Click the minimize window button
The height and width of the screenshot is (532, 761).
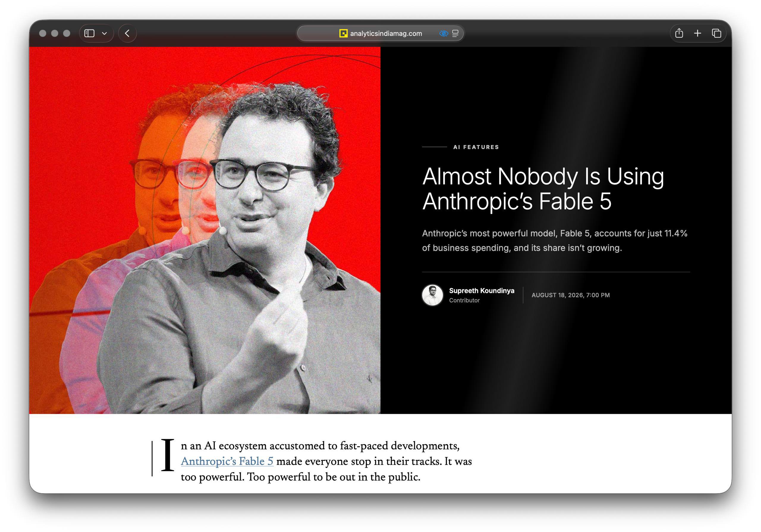(x=55, y=34)
